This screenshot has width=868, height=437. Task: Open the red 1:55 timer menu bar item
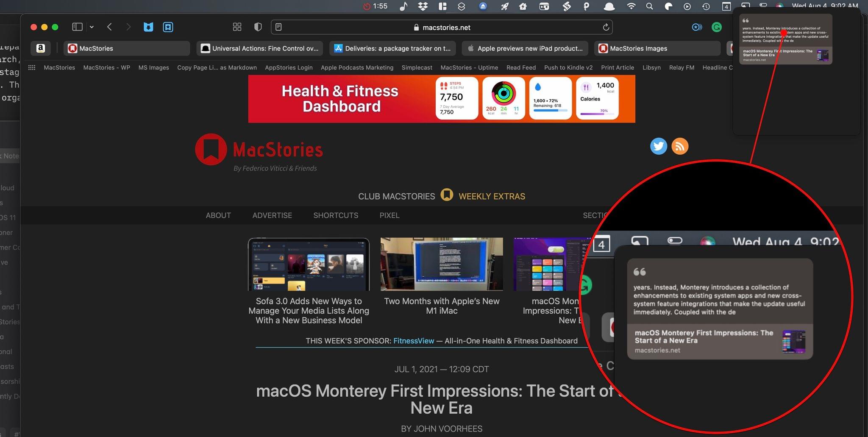coord(376,6)
